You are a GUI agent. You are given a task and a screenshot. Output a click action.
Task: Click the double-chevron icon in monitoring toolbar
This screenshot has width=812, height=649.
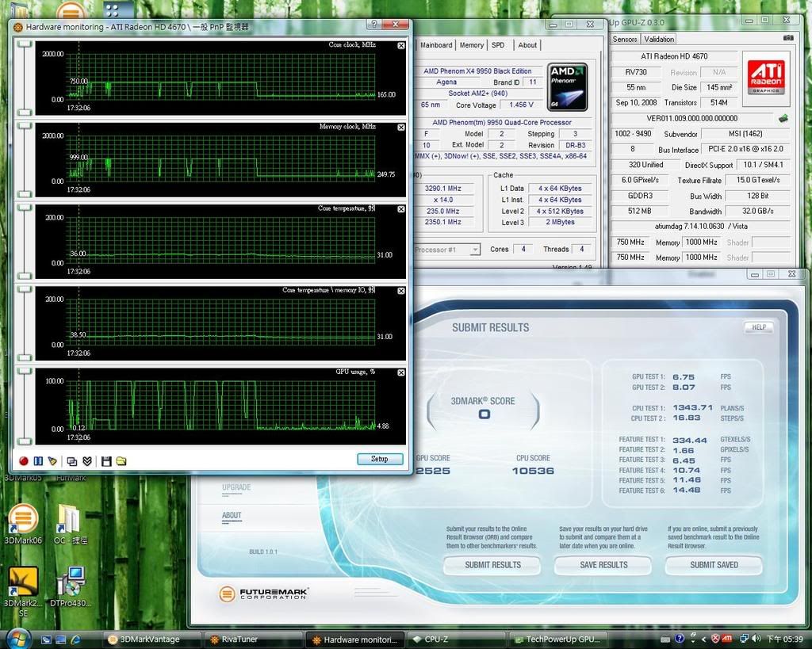pyautogui.click(x=86, y=460)
